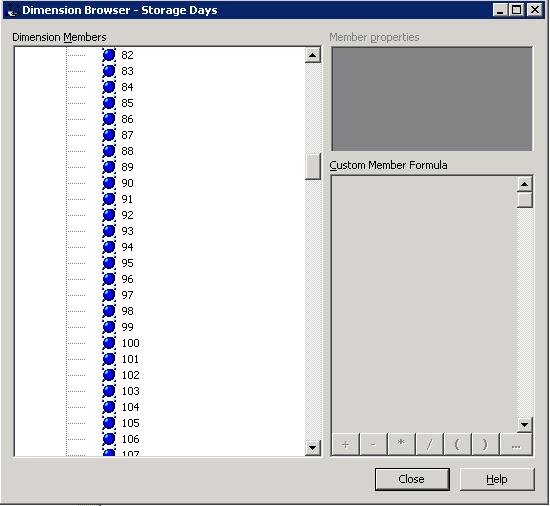550x506 pixels.
Task: Click the Dimension Members scrollbar thumb
Action: click(x=313, y=166)
